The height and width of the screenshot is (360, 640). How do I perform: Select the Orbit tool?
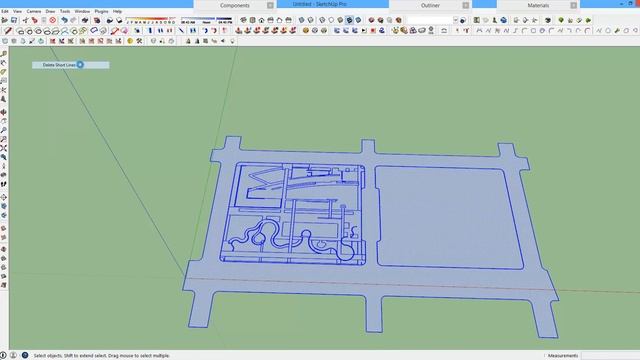[3, 112]
